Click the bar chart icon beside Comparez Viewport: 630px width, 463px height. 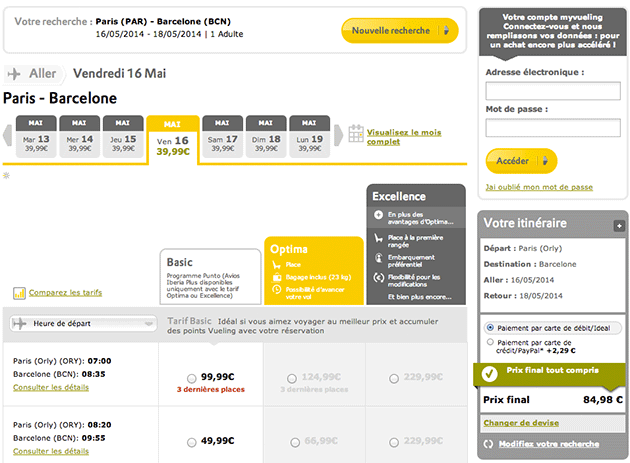pyautogui.click(x=19, y=293)
